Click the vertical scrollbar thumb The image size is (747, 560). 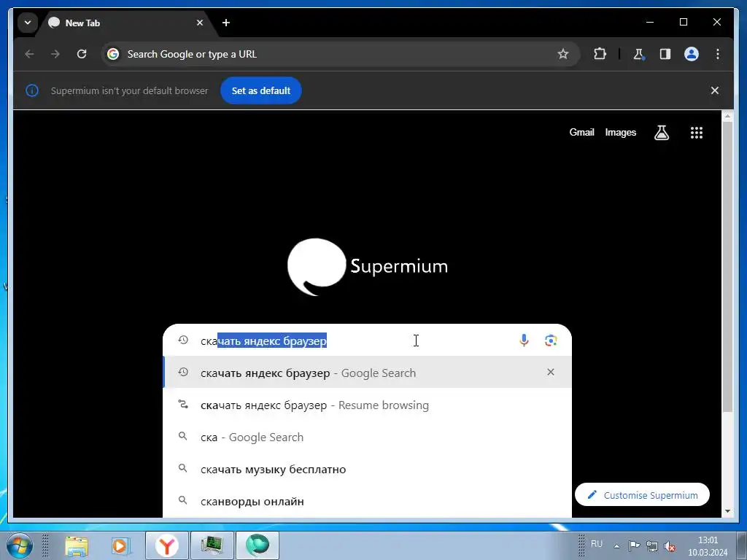pos(727,267)
